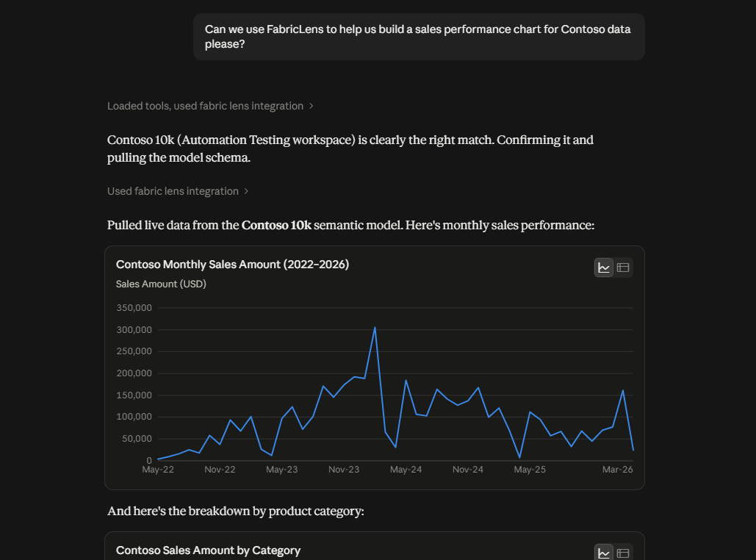Click the Mar-26 x-axis label

tap(618, 470)
